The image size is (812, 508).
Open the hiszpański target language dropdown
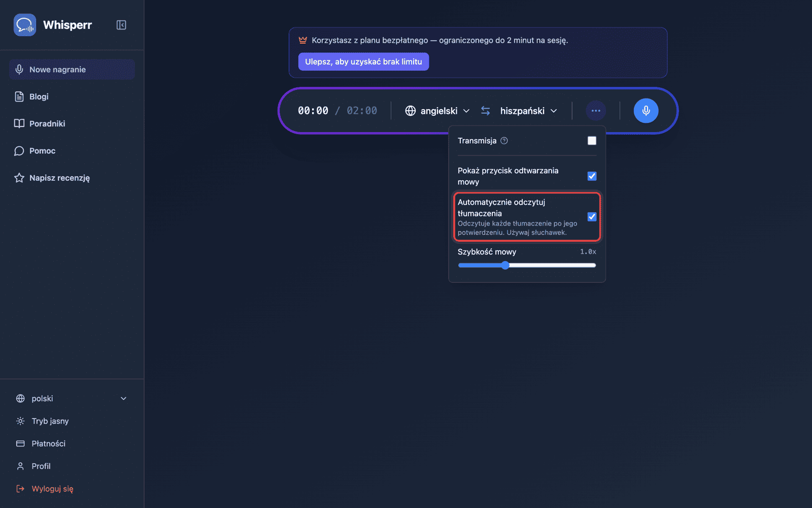(x=528, y=111)
